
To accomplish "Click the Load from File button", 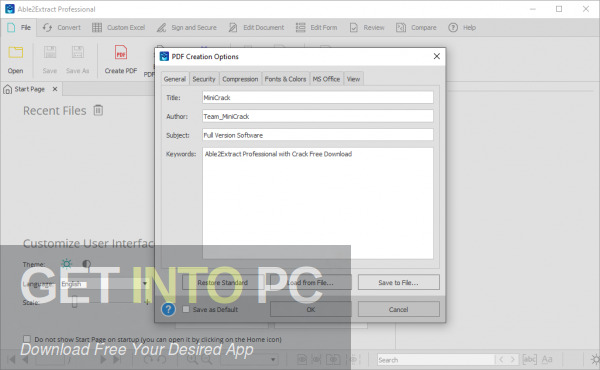I will [x=311, y=282].
